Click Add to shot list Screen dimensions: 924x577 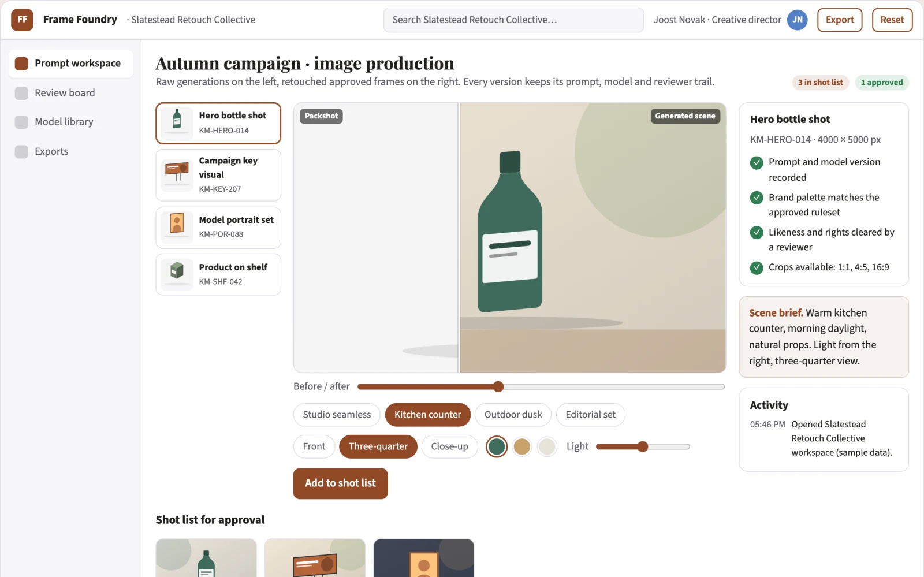(340, 483)
